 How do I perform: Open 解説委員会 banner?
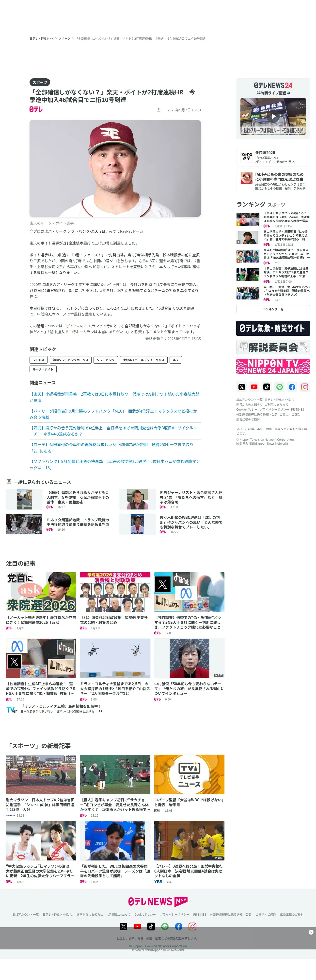tap(273, 347)
